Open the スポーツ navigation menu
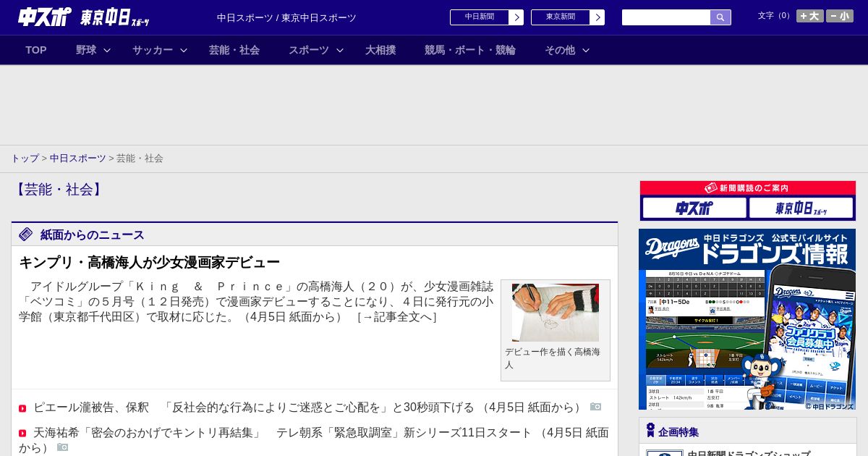868x456 pixels. coord(309,50)
